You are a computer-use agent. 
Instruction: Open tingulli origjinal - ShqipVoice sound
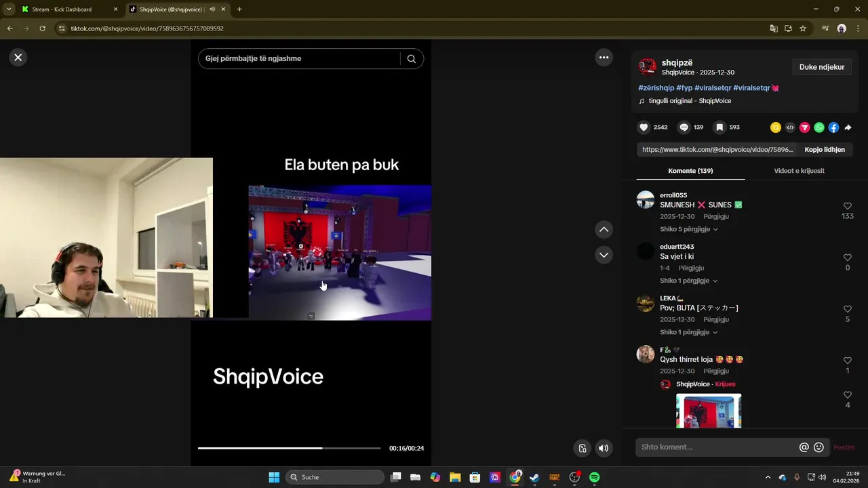690,101
